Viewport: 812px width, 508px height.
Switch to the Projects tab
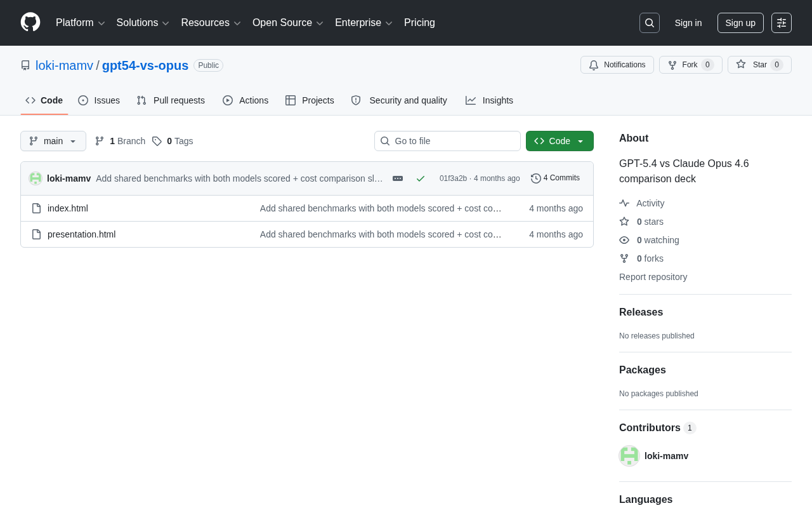310,100
